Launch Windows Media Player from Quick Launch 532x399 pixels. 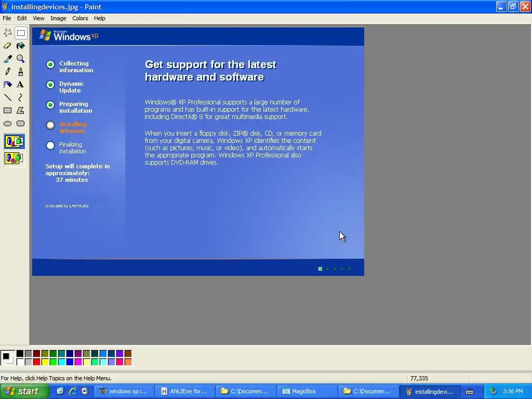coord(85,391)
